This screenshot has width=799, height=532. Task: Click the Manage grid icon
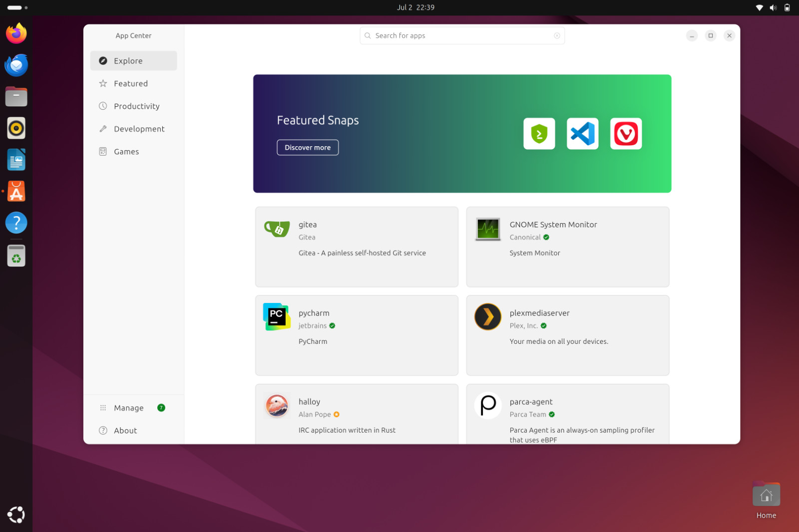click(x=103, y=408)
